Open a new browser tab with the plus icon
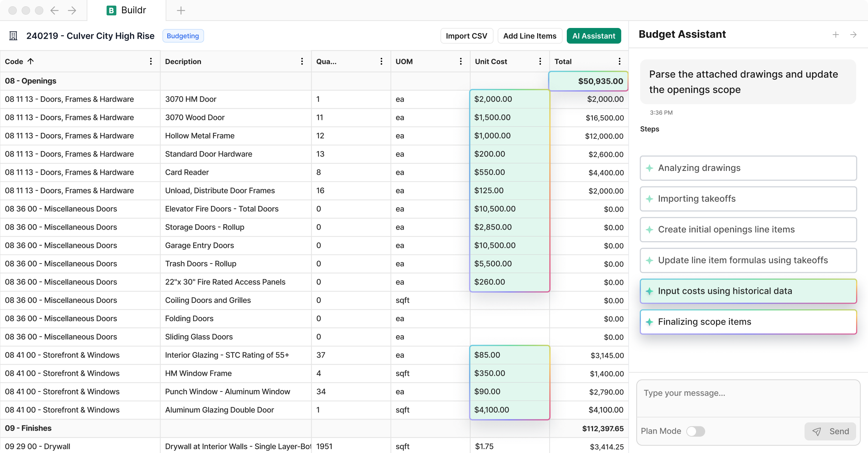This screenshot has width=868, height=453. (181, 10)
